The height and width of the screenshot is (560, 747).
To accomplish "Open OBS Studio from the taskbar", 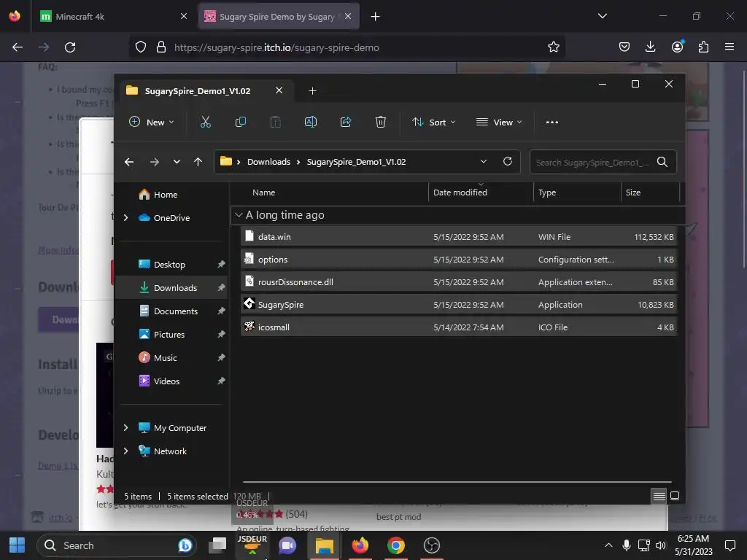I will [432, 545].
